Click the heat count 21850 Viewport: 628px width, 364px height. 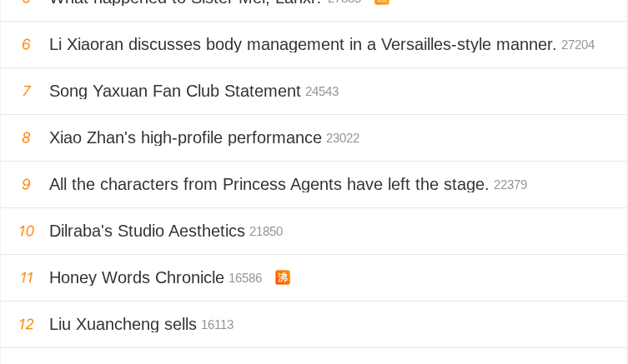point(266,232)
